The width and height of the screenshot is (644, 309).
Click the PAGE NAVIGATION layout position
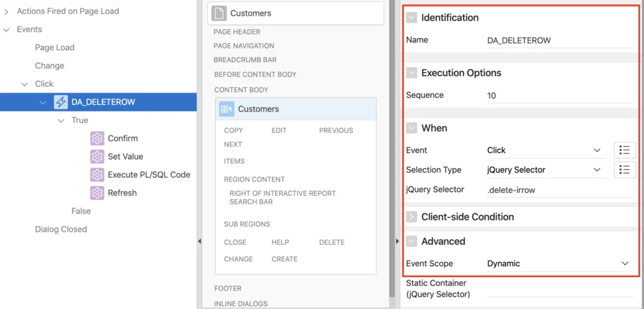244,46
